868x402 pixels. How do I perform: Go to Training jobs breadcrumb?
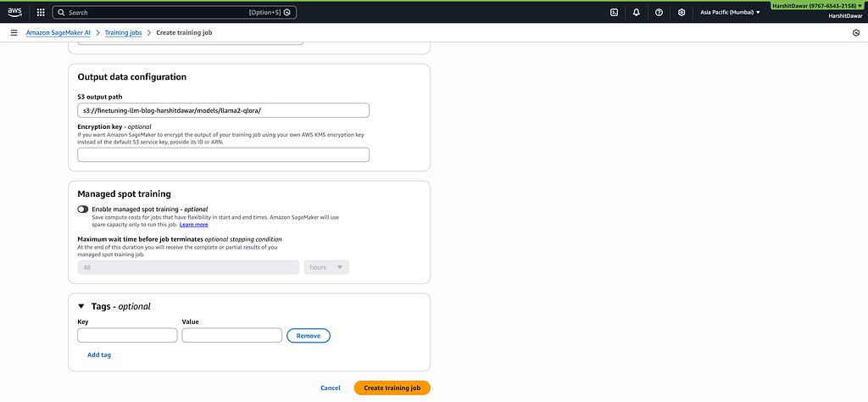[x=124, y=33]
